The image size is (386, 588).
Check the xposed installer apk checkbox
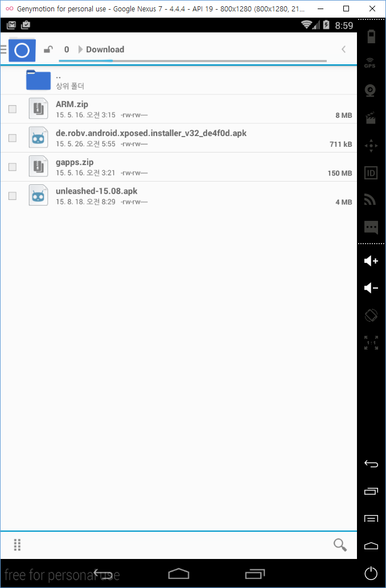(13, 138)
